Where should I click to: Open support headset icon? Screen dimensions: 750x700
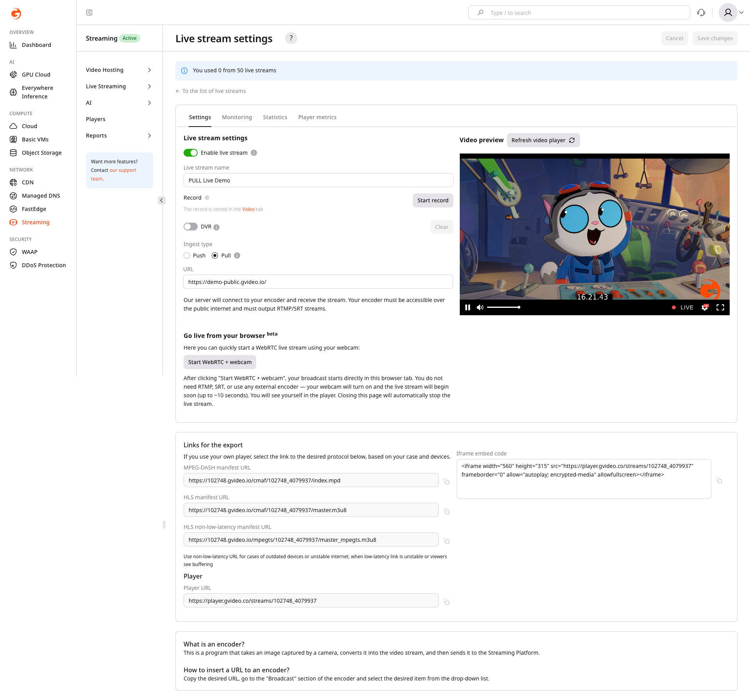[701, 12]
